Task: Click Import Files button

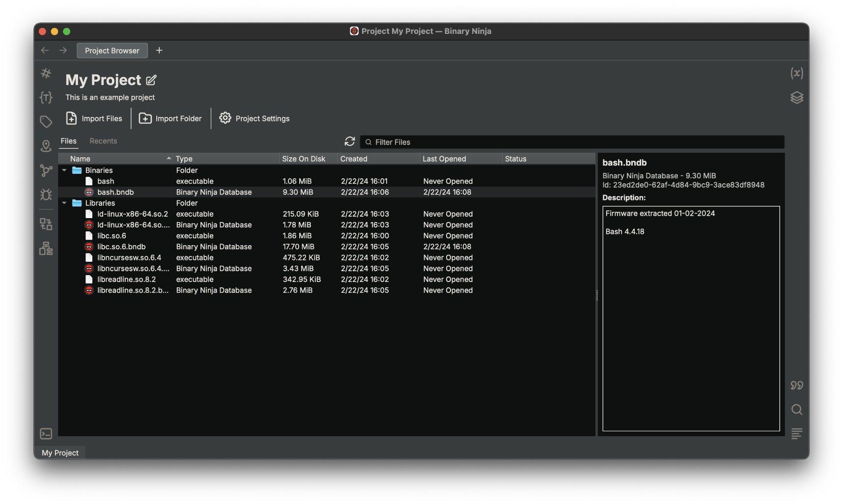Action: 94,118
